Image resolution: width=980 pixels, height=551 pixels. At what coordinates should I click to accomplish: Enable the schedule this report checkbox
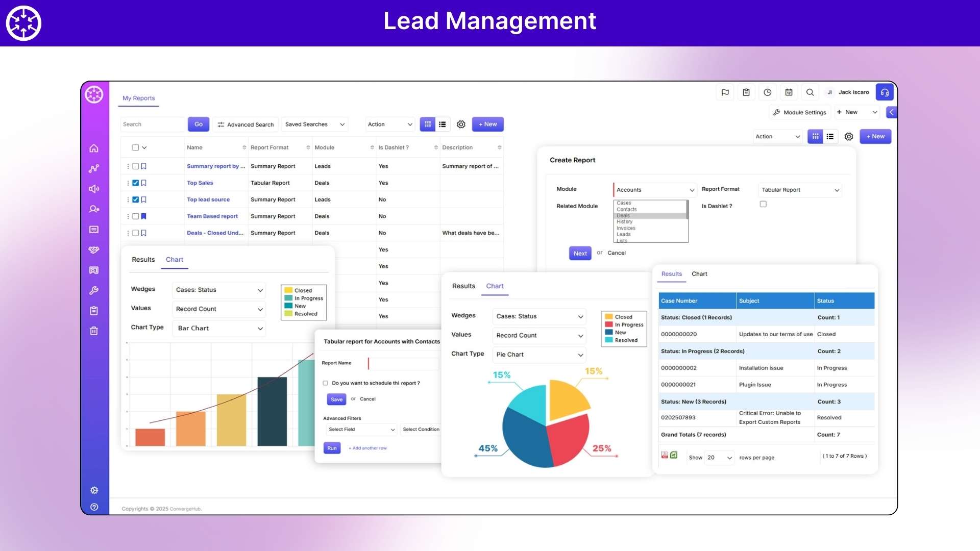(325, 383)
